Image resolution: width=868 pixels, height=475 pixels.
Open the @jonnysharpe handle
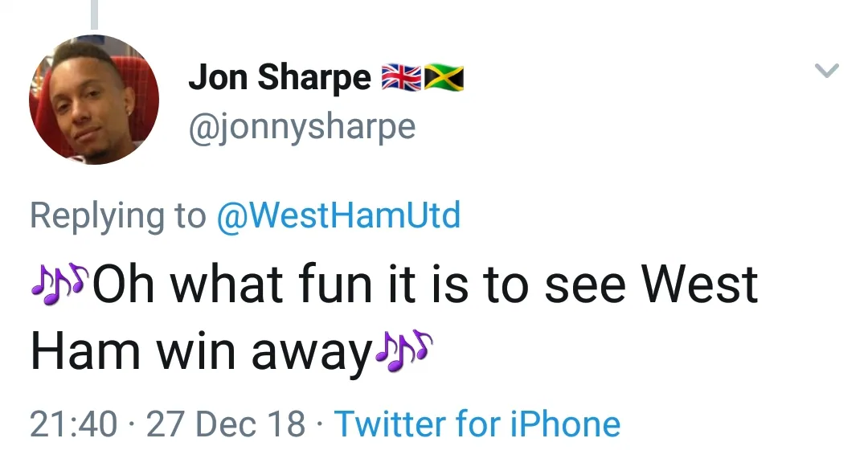tap(301, 127)
